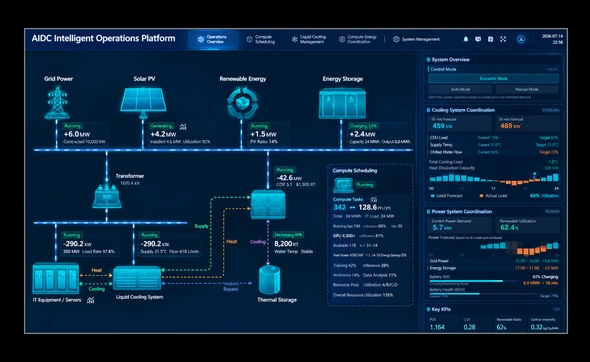The image size is (590, 362).
Task: Click the Renewable Energy recycle icon
Action: (x=242, y=102)
